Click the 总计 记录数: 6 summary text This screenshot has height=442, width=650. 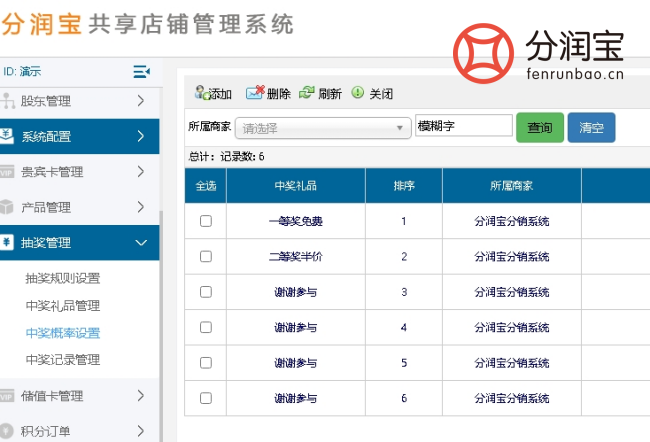(226, 157)
